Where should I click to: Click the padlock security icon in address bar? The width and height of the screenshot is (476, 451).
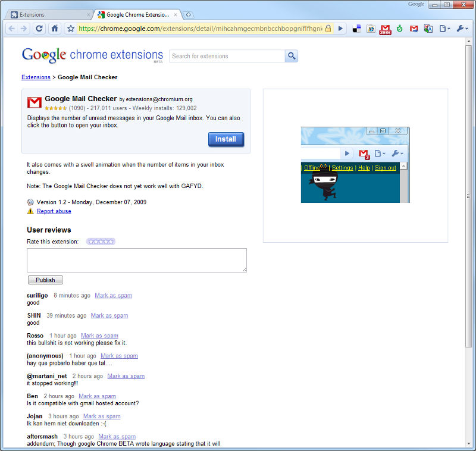click(x=328, y=29)
